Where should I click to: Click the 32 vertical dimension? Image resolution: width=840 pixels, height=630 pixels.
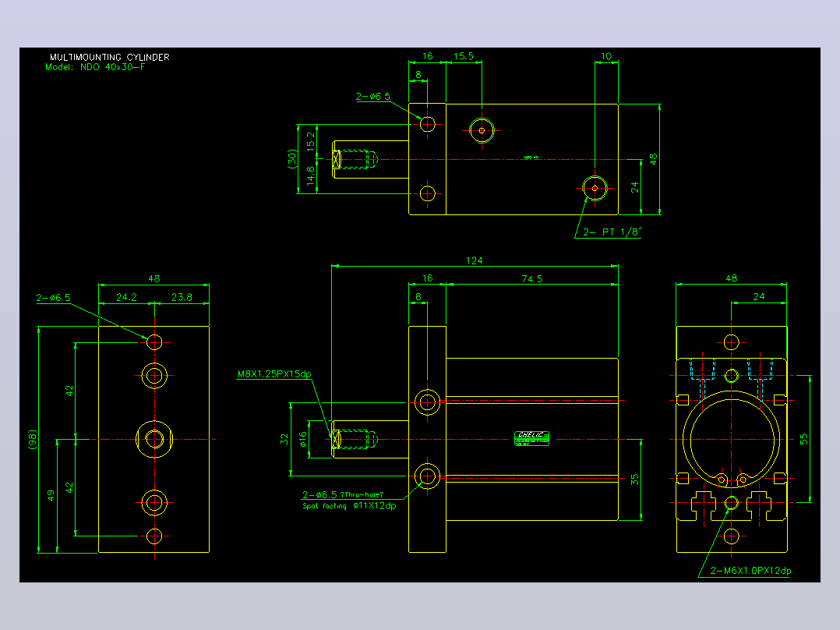[284, 439]
